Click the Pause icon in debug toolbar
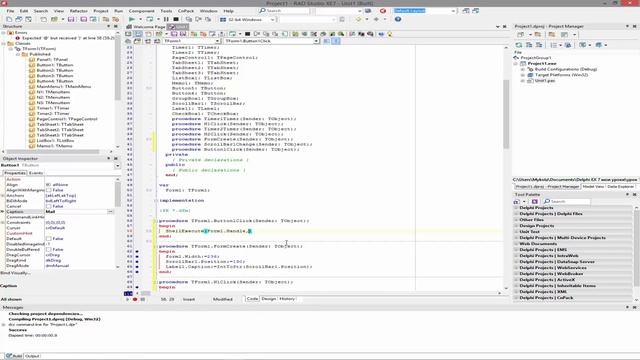This screenshot has width=640, height=360. (166, 19)
